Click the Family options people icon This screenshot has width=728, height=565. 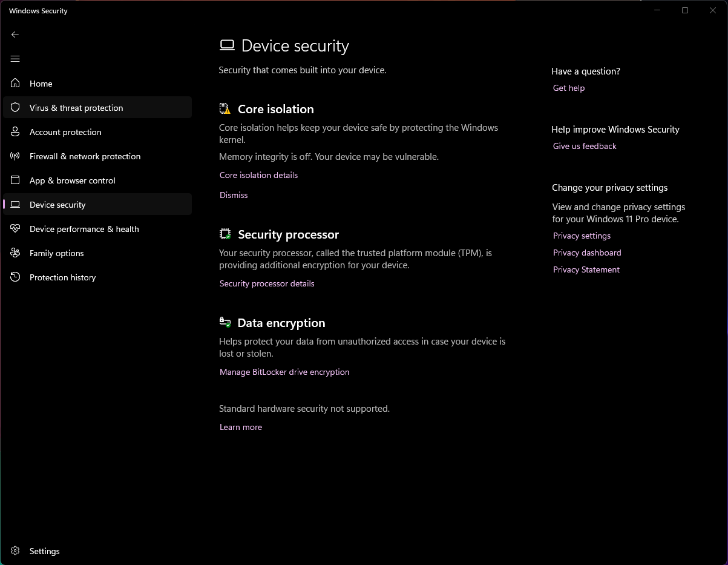coord(16,253)
